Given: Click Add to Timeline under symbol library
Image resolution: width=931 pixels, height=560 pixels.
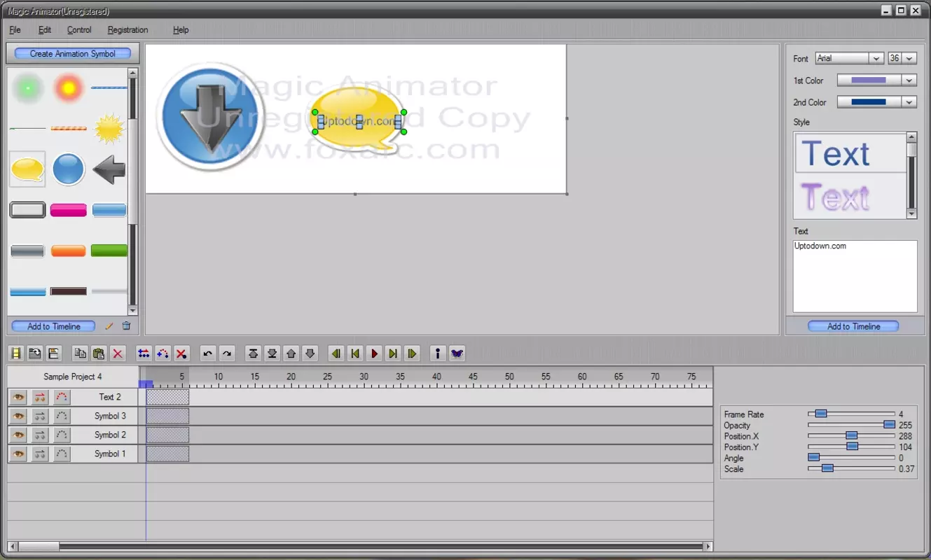Looking at the screenshot, I should (54, 326).
